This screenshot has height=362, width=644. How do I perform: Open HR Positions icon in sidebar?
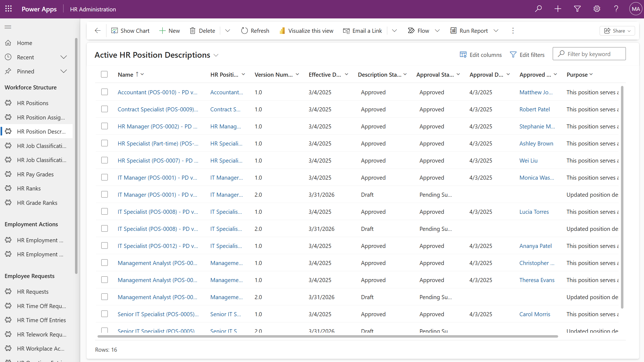8,103
